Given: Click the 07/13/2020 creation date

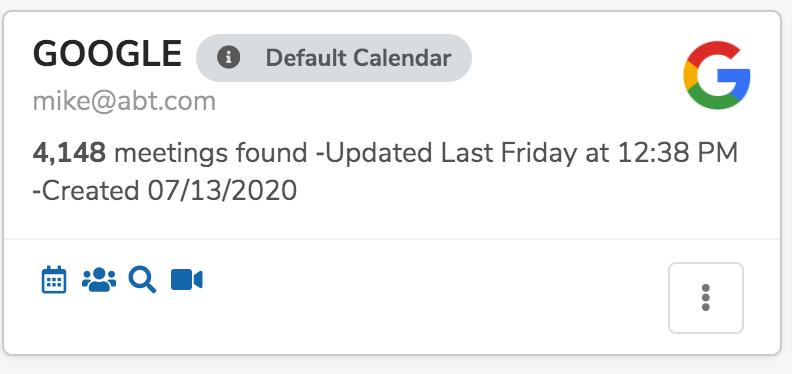Looking at the screenshot, I should click(222, 191).
